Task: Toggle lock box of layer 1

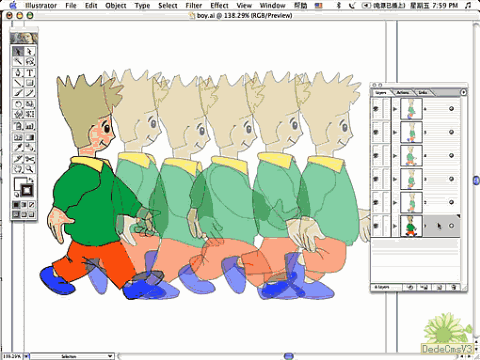Action: pyautogui.click(x=386, y=226)
